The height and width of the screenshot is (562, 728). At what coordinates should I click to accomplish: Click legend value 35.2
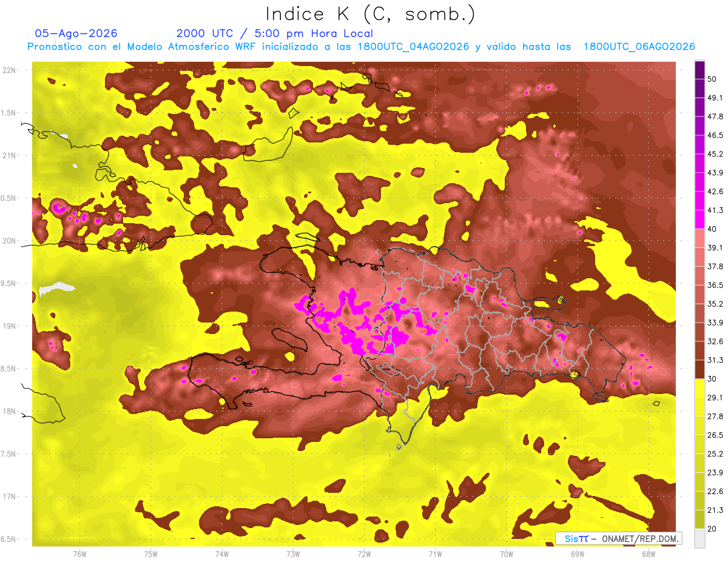coord(715,304)
